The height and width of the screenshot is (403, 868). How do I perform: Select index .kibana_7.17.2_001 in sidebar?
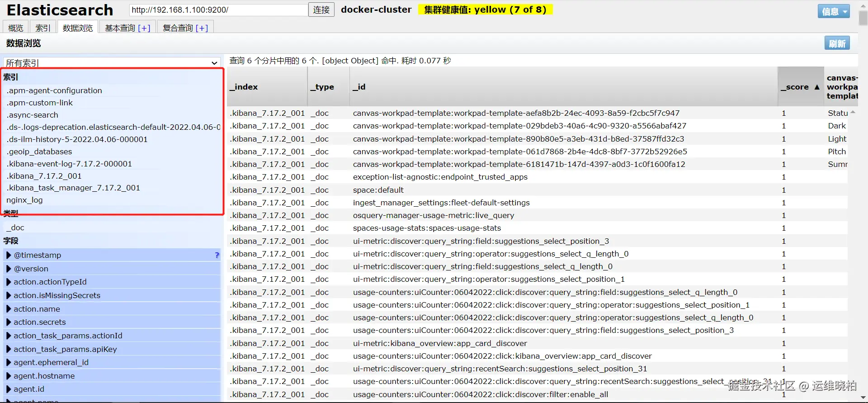44,176
